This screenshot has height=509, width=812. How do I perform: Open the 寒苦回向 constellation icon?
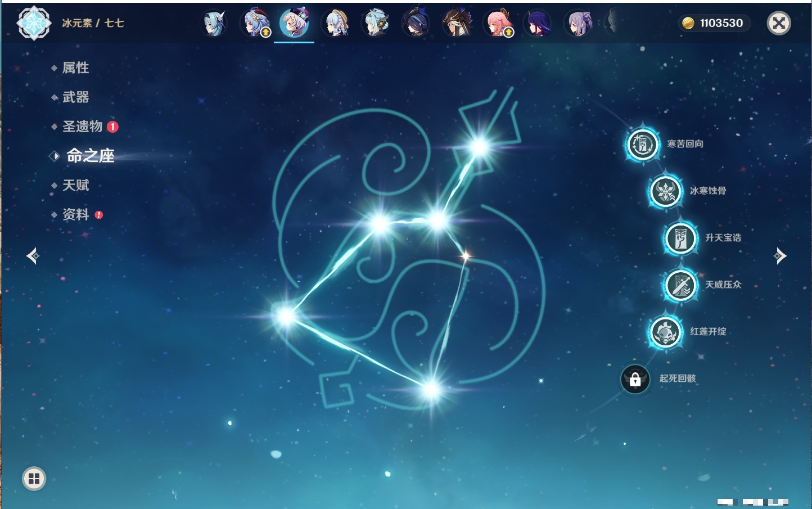[x=643, y=145]
